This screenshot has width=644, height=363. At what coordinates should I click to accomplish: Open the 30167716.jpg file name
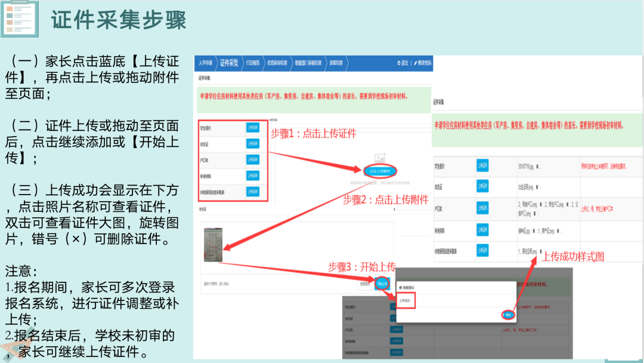pyautogui.click(x=526, y=167)
